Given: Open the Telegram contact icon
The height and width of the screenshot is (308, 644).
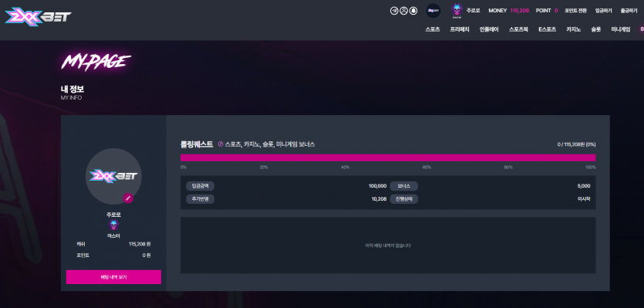Looking at the screenshot, I should 394,11.
